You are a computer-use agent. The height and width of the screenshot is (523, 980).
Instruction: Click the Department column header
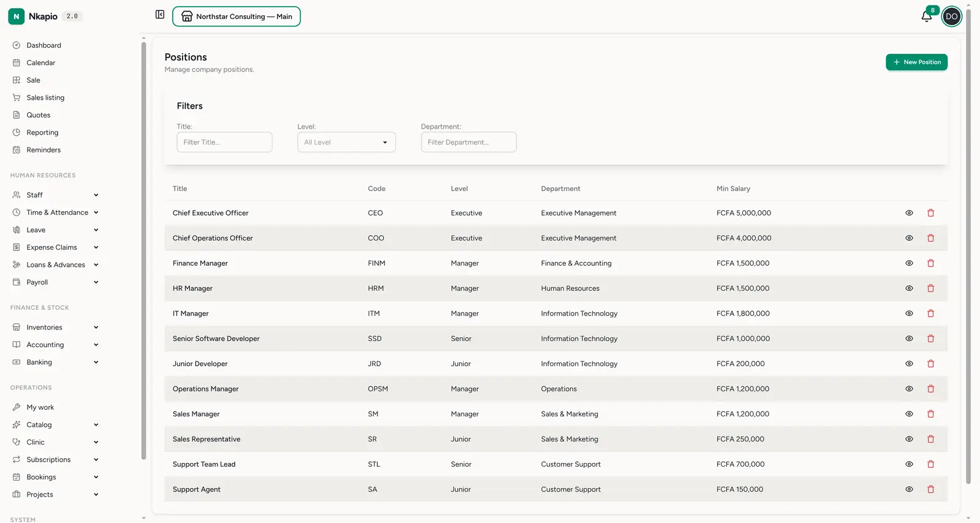560,189
